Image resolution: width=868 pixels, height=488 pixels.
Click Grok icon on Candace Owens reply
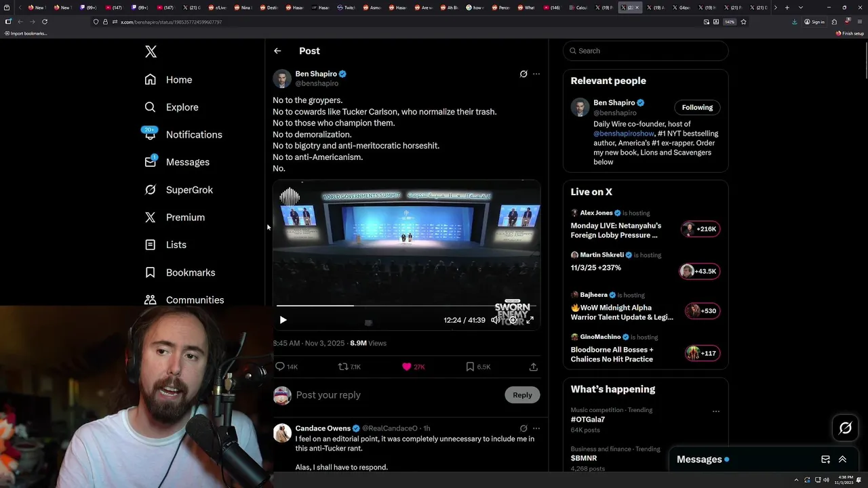point(524,428)
